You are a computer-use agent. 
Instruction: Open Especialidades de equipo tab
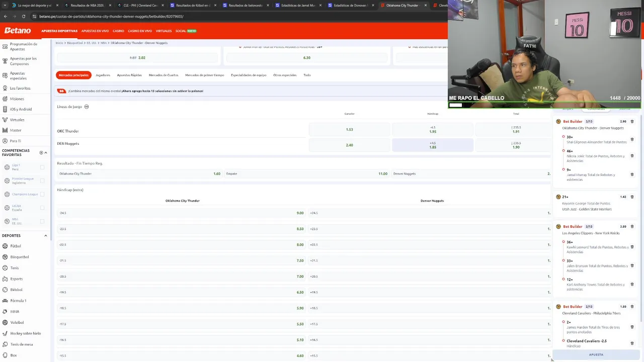[249, 75]
